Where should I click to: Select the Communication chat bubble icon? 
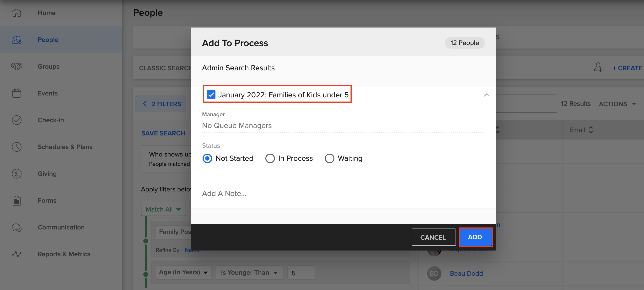click(16, 228)
